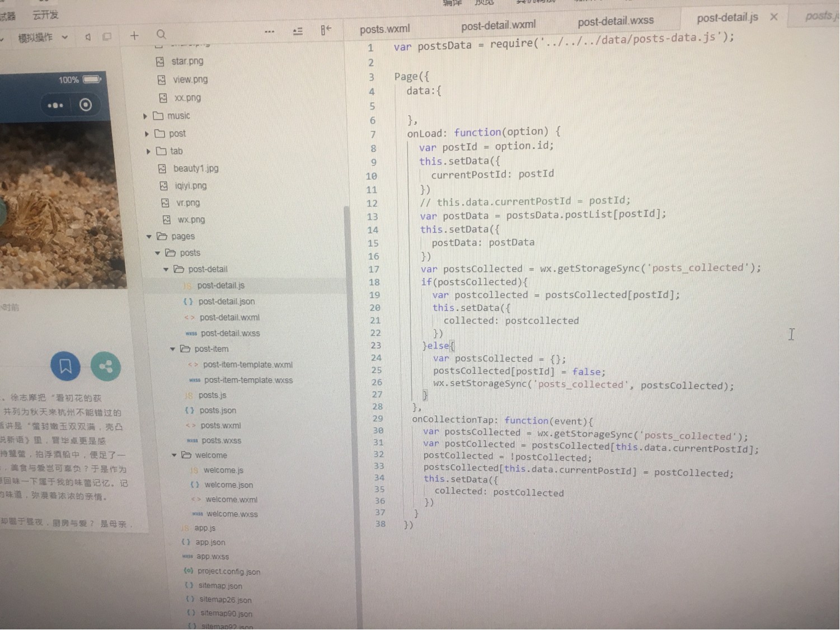The image size is (840, 630).
Task: Open sitemap90.json file
Action: [220, 614]
